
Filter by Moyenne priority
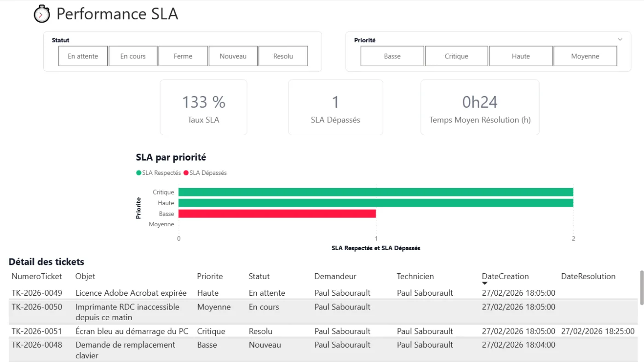(x=585, y=56)
